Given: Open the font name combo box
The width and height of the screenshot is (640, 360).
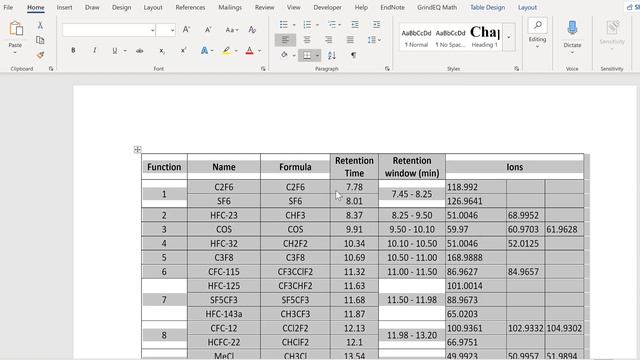Looking at the screenshot, I should [109, 30].
